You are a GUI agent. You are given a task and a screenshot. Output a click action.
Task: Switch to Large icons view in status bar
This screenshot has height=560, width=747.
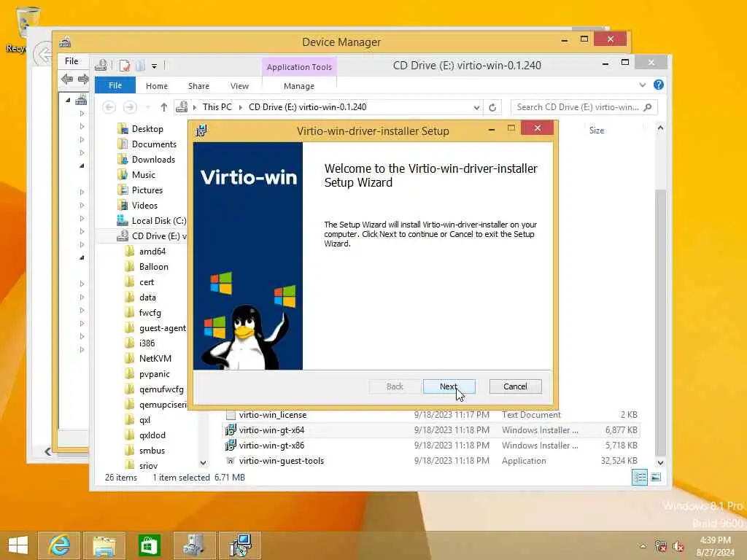click(656, 477)
